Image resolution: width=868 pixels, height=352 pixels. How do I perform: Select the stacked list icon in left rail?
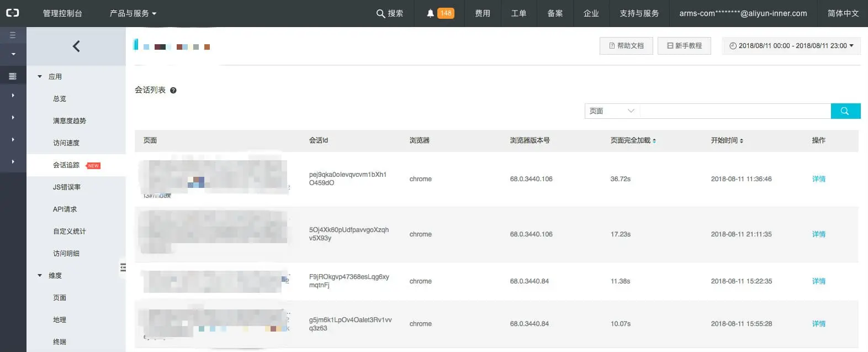pyautogui.click(x=13, y=76)
